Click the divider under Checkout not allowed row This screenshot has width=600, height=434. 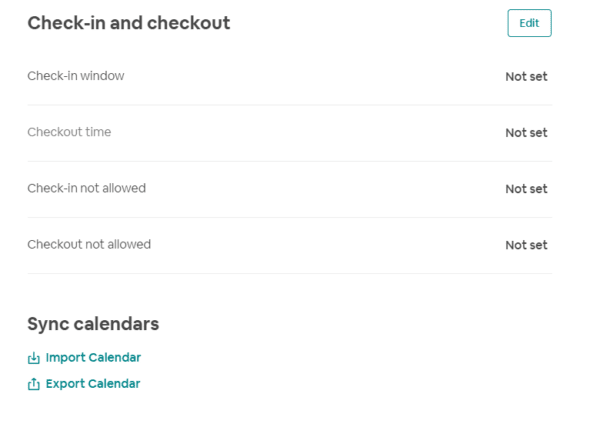[290, 273]
